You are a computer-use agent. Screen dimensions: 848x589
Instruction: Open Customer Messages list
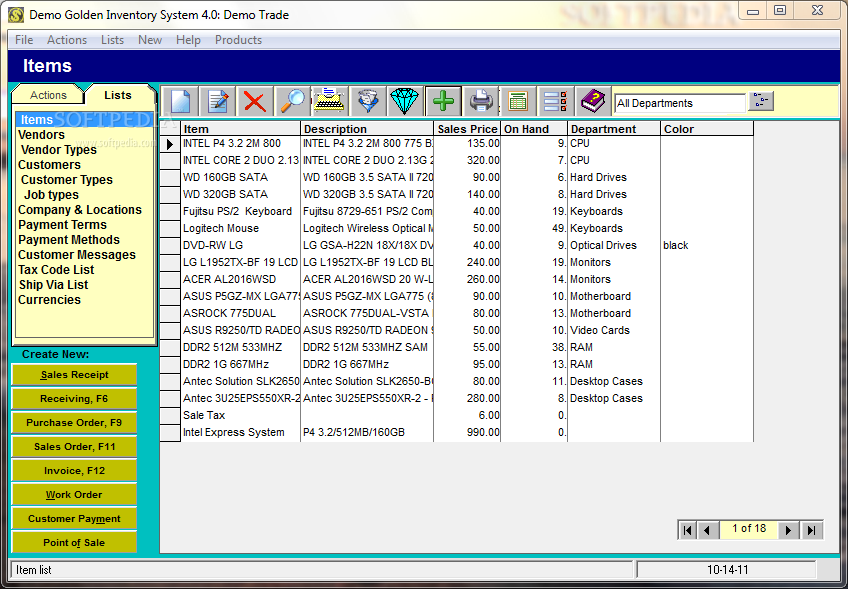(77, 255)
